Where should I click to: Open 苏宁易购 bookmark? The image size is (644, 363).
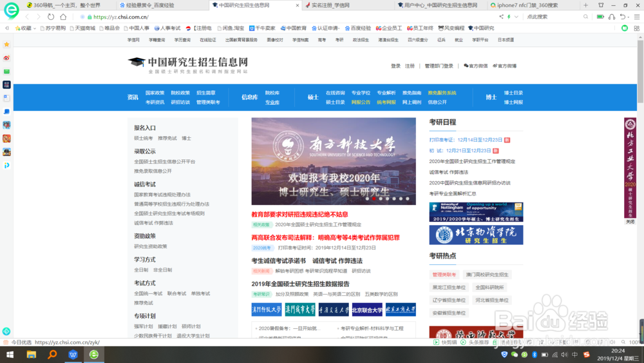pyautogui.click(x=53, y=28)
